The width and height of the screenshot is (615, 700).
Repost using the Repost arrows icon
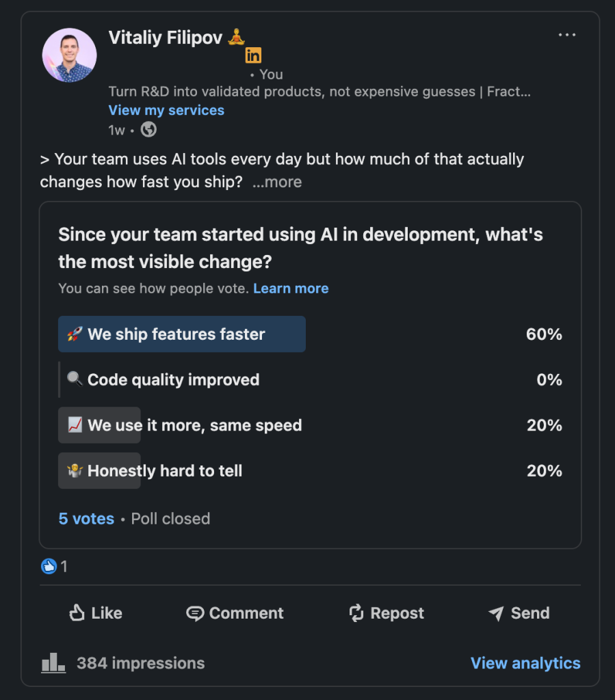click(x=356, y=613)
